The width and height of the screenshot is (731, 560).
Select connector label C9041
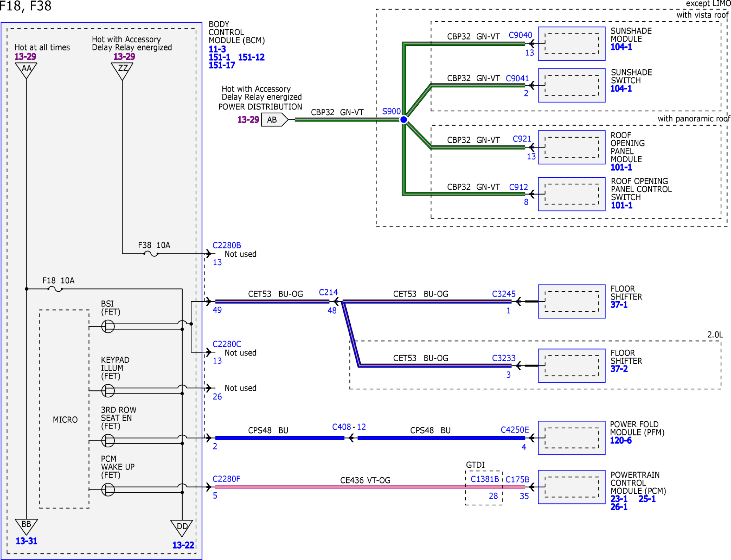[518, 79]
